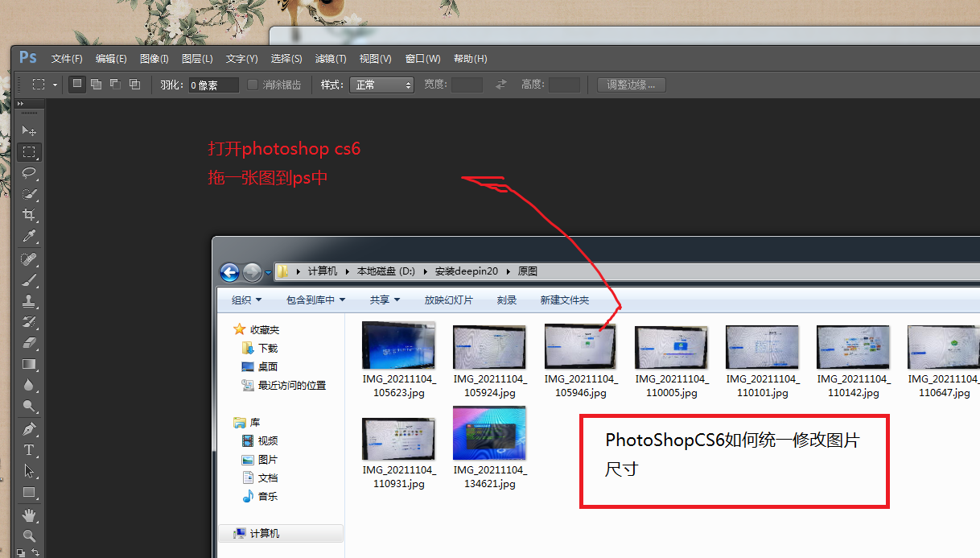Select the Rectangle shape tool
Image resolution: width=980 pixels, height=558 pixels.
click(x=29, y=492)
